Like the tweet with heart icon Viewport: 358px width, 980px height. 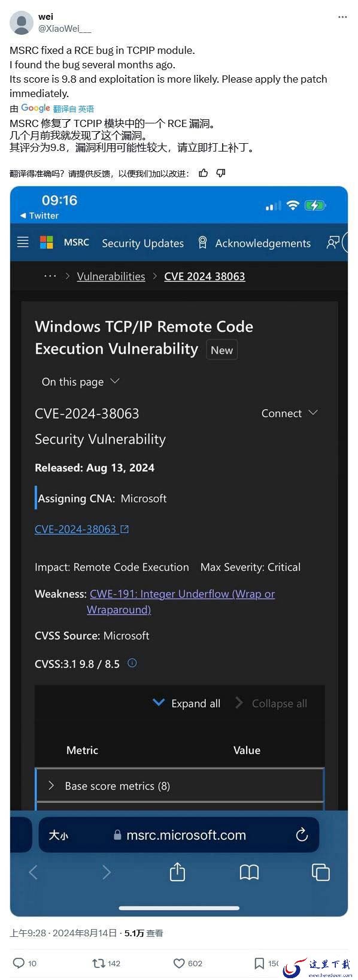point(178,963)
